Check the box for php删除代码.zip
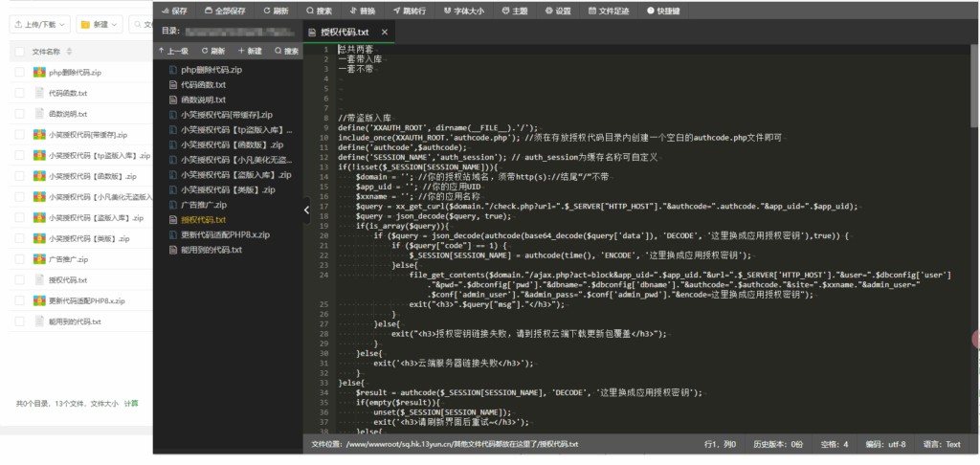This screenshot has height=465, width=980. pos(20,73)
